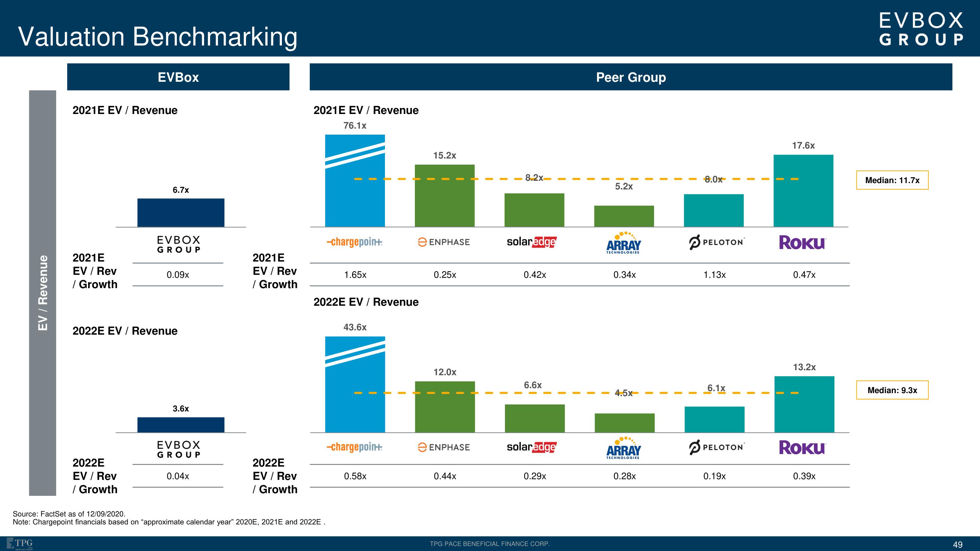Click the 8.2x SolarEdge value
The image size is (980, 551).
click(x=534, y=177)
